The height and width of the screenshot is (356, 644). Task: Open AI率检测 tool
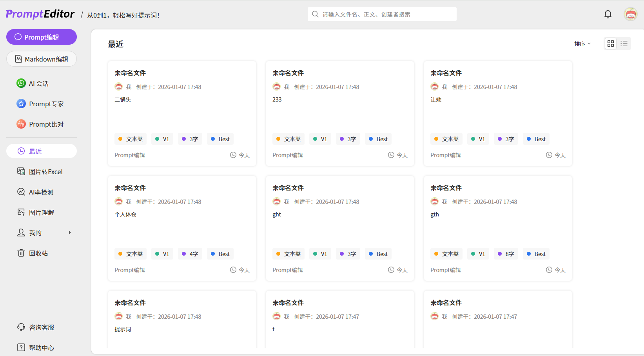[41, 192]
